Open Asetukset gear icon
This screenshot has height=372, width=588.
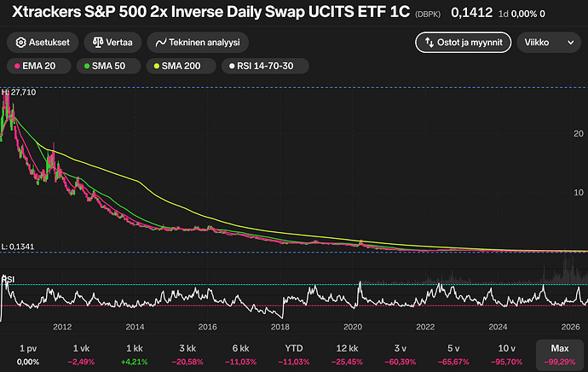[20, 43]
